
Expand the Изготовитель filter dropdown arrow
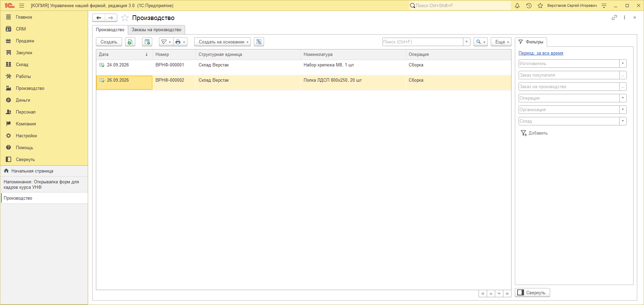point(623,64)
